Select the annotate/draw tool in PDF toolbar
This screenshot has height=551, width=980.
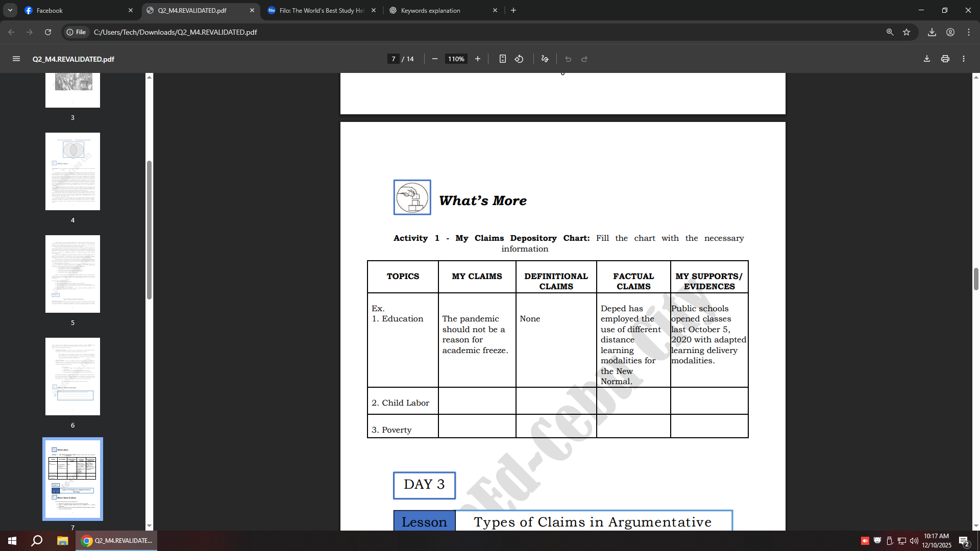(544, 59)
